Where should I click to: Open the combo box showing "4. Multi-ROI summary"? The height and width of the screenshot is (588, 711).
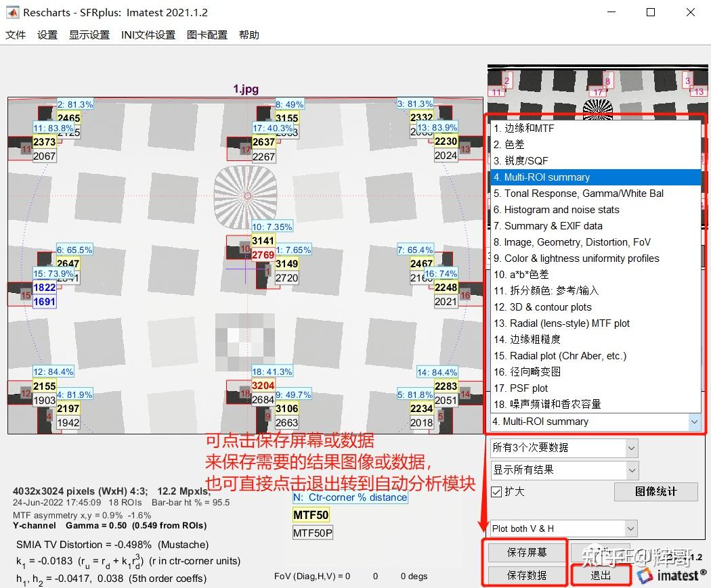point(595,422)
